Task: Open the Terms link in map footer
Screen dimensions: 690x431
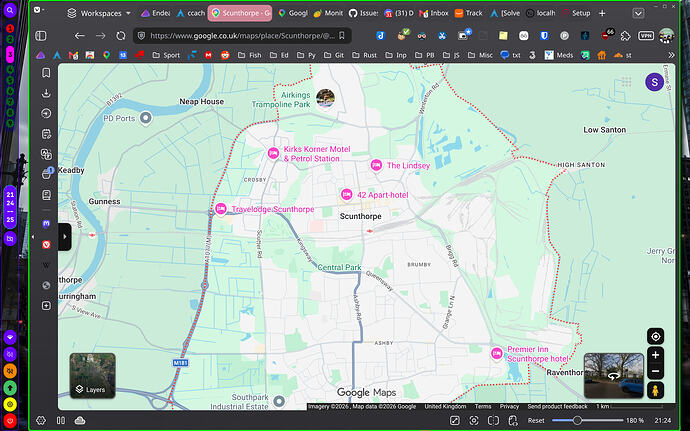Action: tap(483, 407)
